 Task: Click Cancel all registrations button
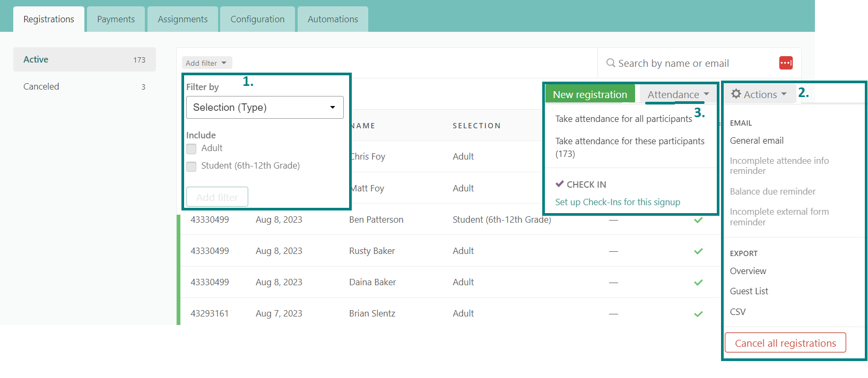click(785, 343)
